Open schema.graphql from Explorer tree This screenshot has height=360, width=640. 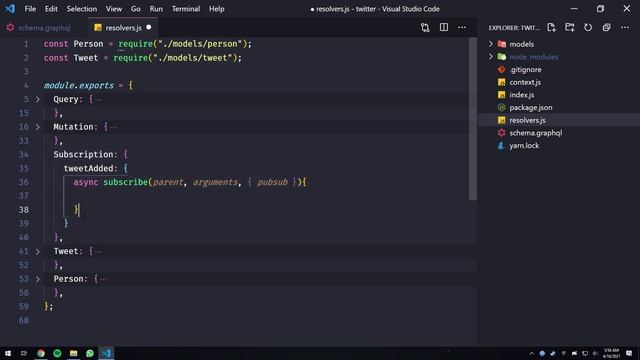[x=536, y=133]
